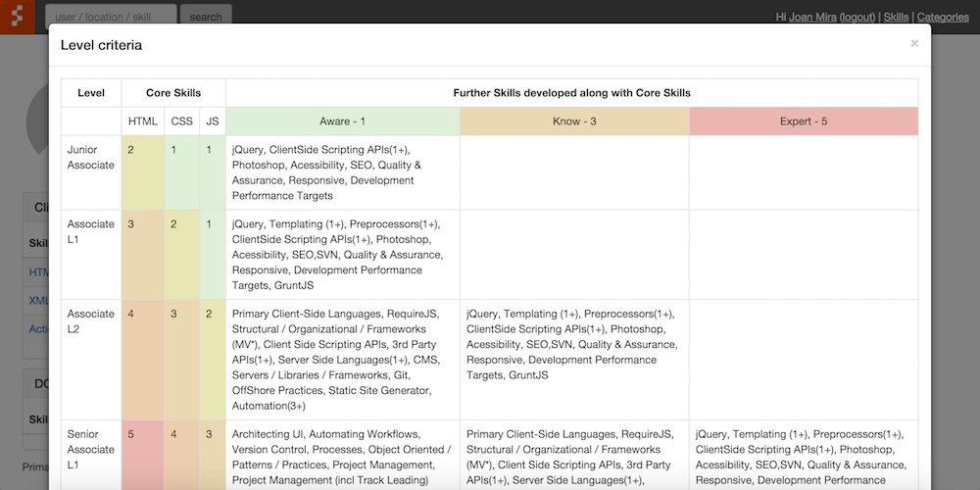Click the red HTML level 5 cell
The height and width of the screenshot is (490, 980).
pos(142,455)
